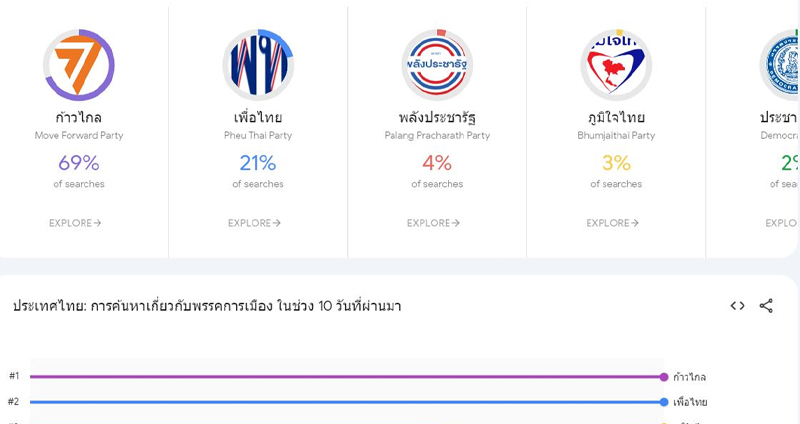
Task: Click the Democrat Party logo
Action: click(780, 65)
